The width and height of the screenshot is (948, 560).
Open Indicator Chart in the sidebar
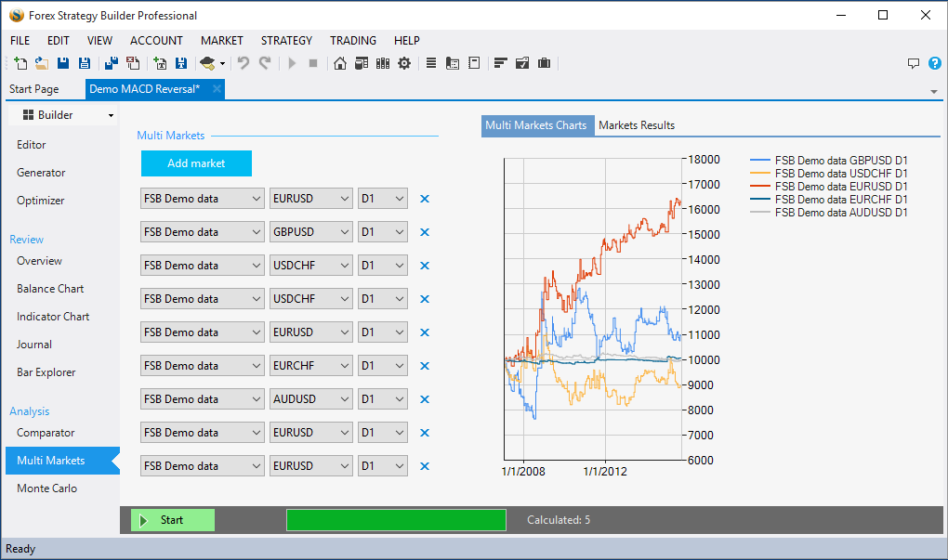tap(53, 317)
